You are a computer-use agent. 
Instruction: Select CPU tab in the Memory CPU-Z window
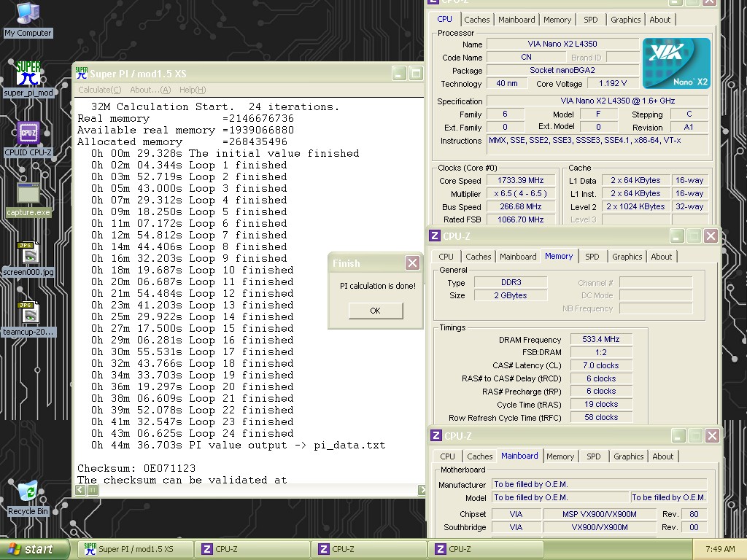(446, 257)
